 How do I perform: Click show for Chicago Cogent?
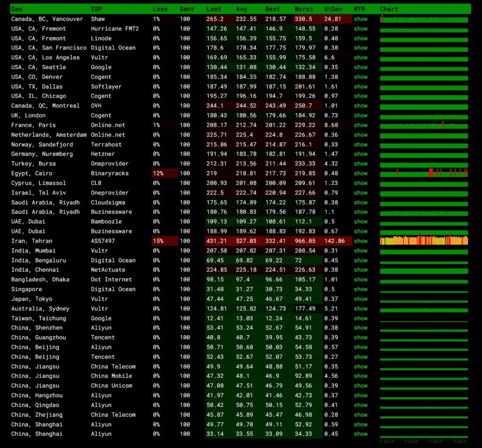[361, 96]
